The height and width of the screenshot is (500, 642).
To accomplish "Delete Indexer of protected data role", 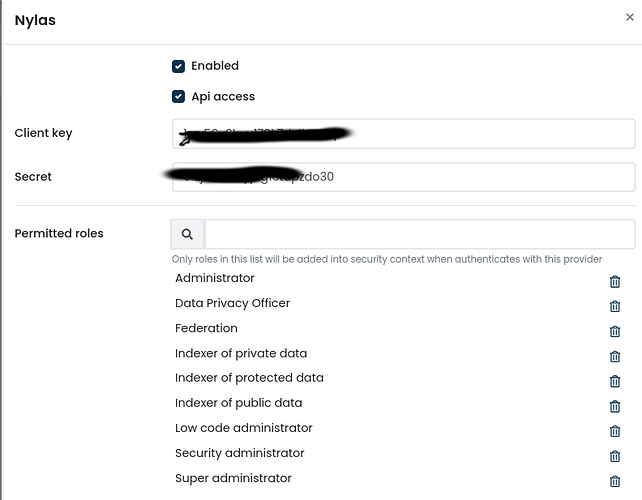I will click(615, 381).
